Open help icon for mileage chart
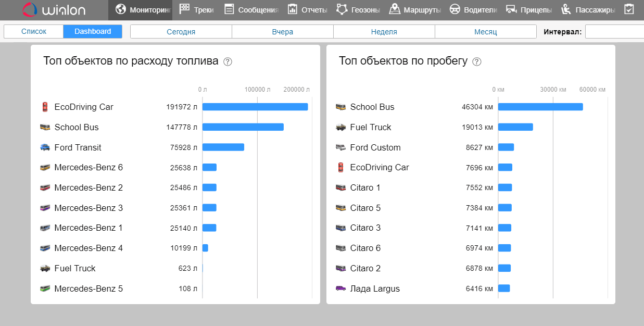Screen dimensions: 644x326 pyautogui.click(x=476, y=61)
